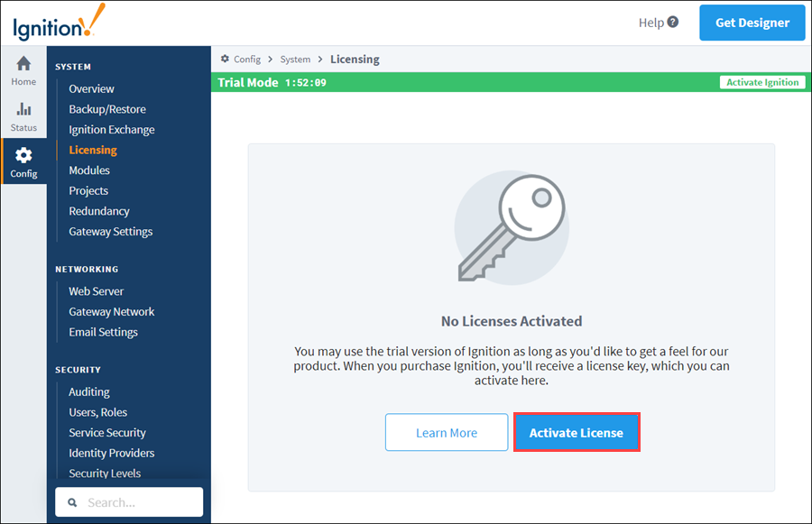Screen dimensions: 812x524
Task: Click the Trial Mode timer 1:52:09
Action: (306, 83)
